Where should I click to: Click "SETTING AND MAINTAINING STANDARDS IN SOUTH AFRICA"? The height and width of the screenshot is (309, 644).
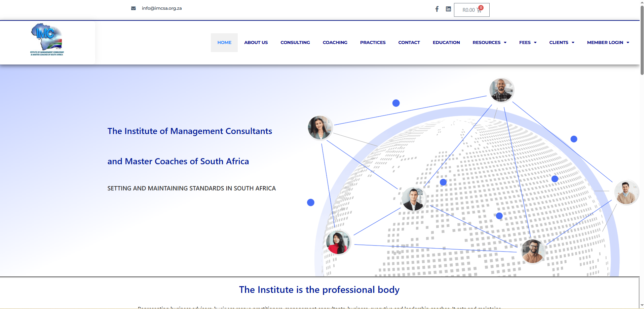click(x=191, y=188)
